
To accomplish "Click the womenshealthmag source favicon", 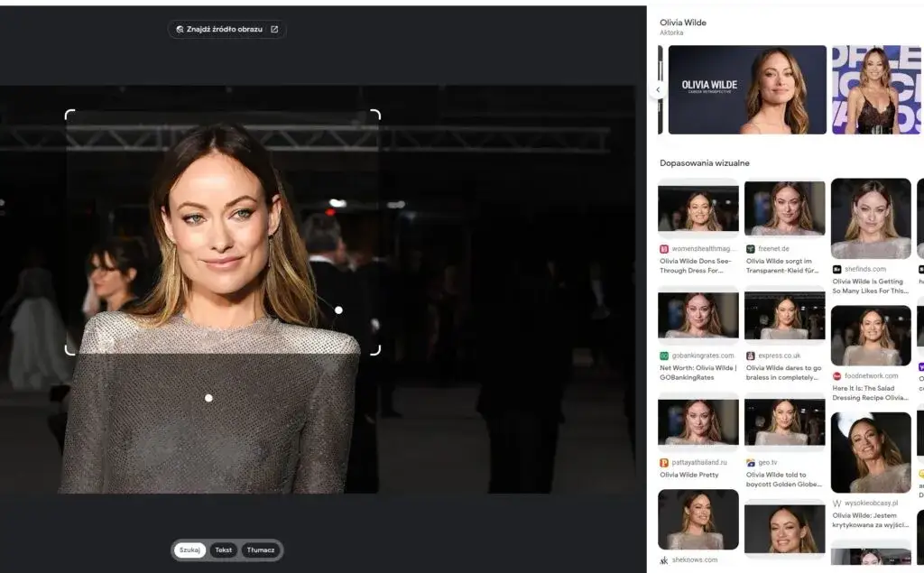I will pyautogui.click(x=664, y=249).
